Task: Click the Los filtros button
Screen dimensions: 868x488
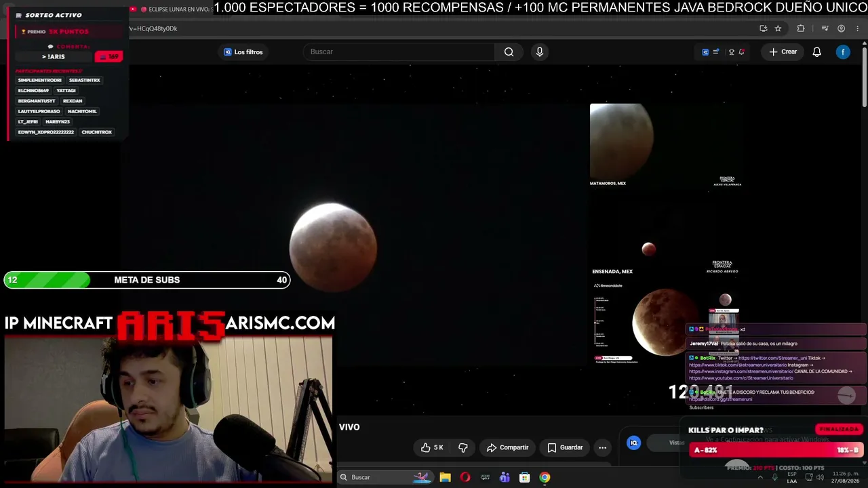Action: (243, 52)
